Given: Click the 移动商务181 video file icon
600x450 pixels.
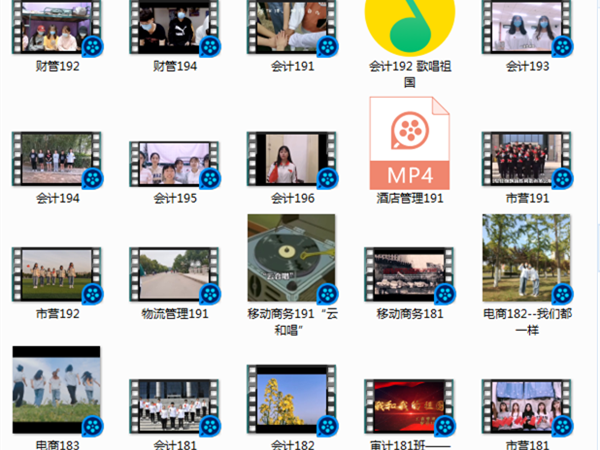Looking at the screenshot, I should [408, 274].
